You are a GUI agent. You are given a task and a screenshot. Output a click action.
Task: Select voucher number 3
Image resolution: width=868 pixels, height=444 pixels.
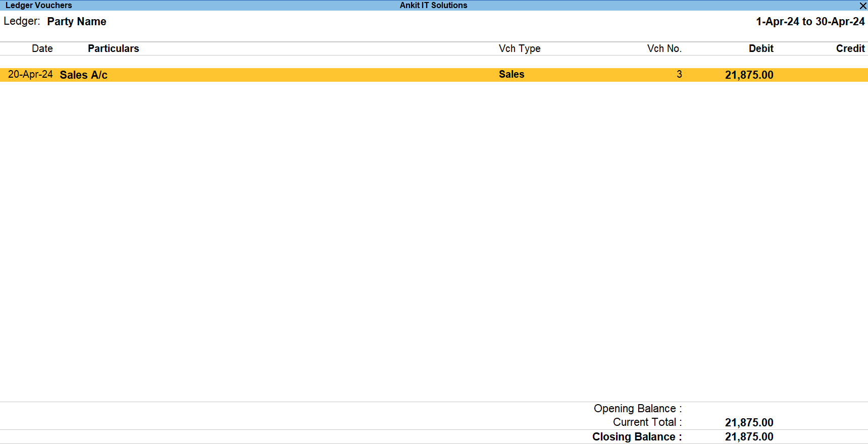(x=679, y=74)
